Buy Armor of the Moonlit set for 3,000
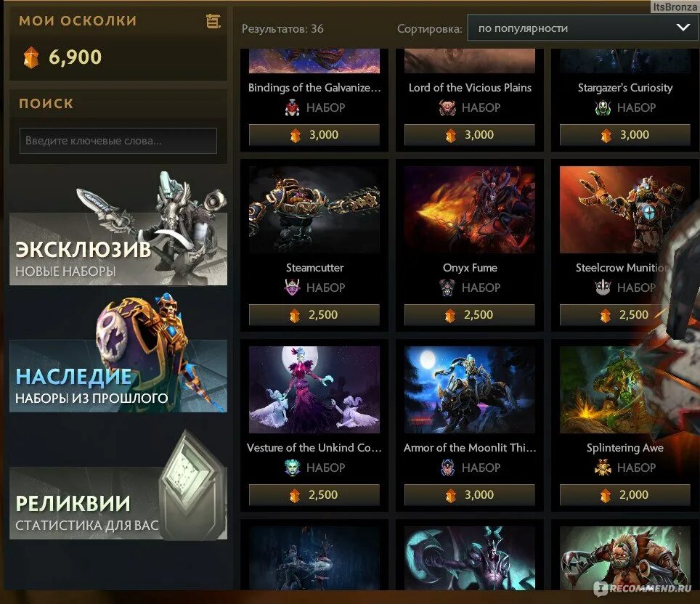 470,494
